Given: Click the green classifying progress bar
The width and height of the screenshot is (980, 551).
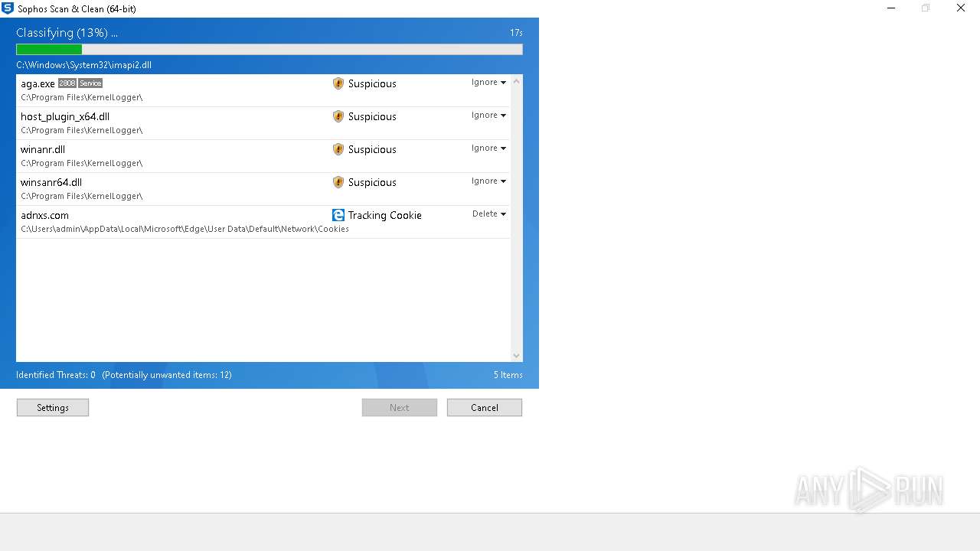Looking at the screenshot, I should pos(49,49).
